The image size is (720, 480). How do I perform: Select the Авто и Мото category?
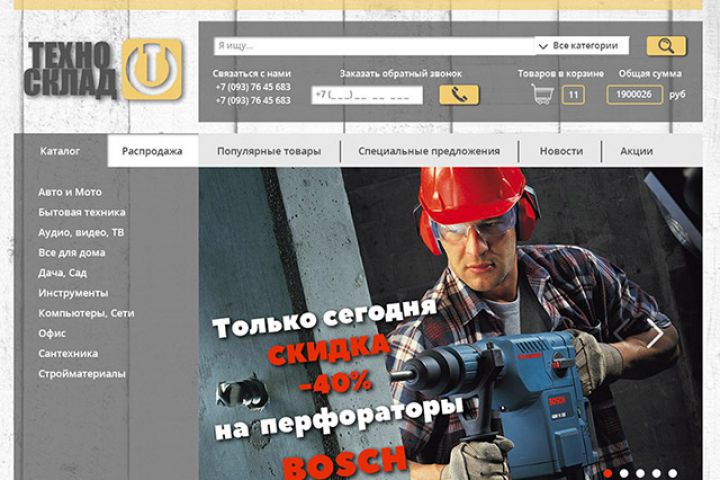(70, 192)
